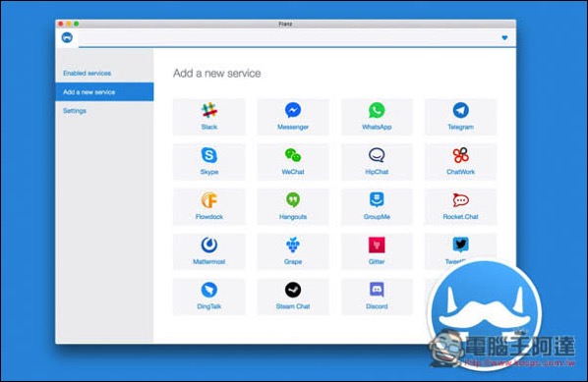This screenshot has height=382, width=588.
Task: Click the red close window button
Action: [61, 24]
